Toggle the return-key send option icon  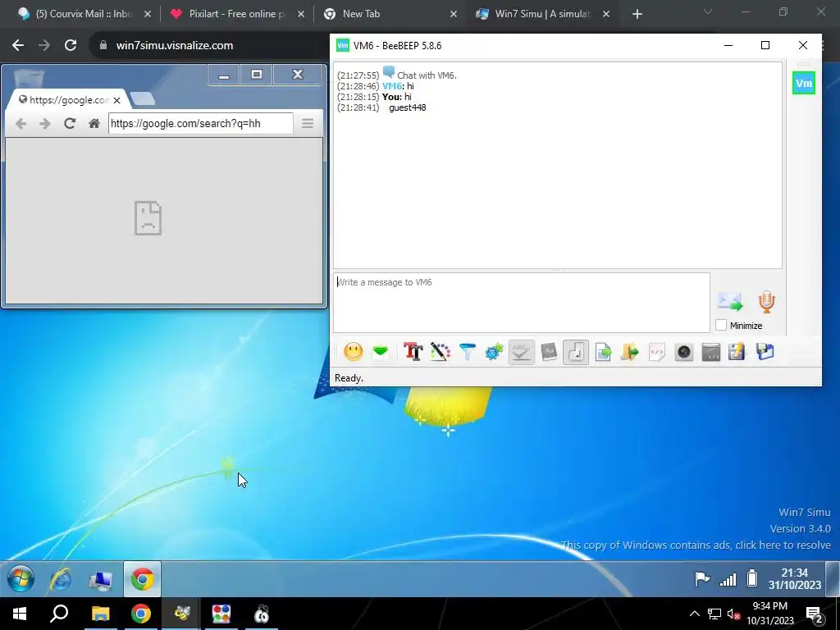576,352
